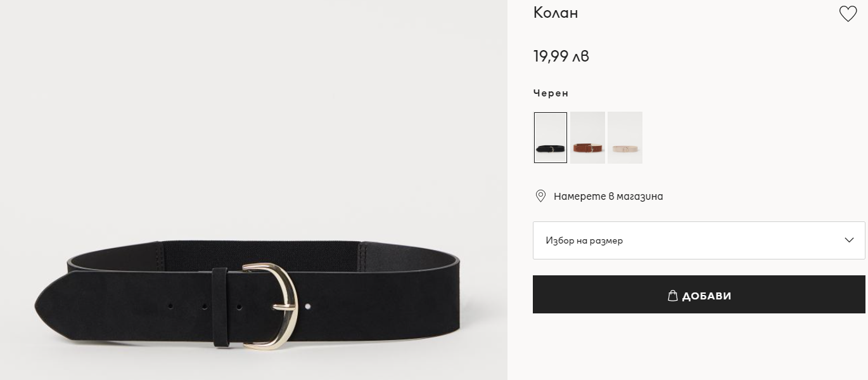Viewport: 868px width, 380px height.
Task: Click the chevron arrow in size selector
Action: [849, 240]
